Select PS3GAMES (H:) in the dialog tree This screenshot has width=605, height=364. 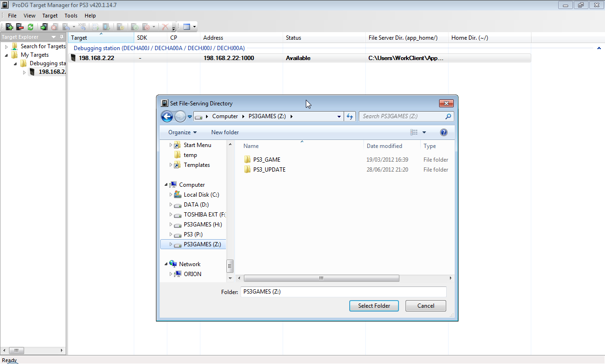click(203, 225)
